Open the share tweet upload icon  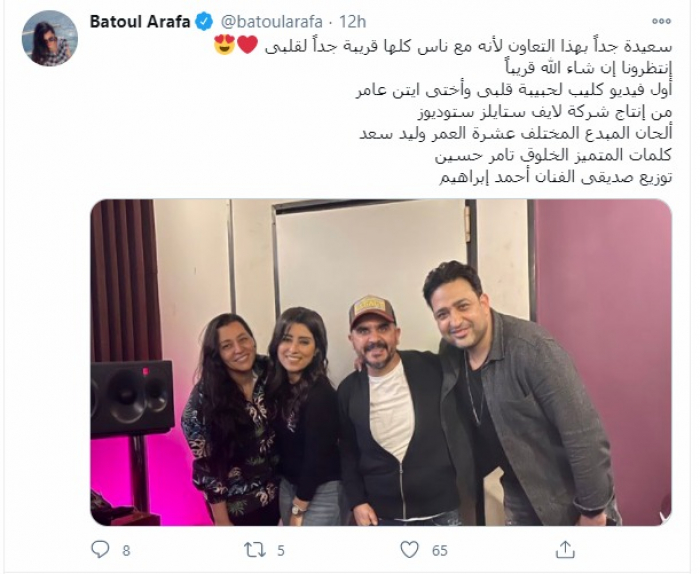coord(564,549)
